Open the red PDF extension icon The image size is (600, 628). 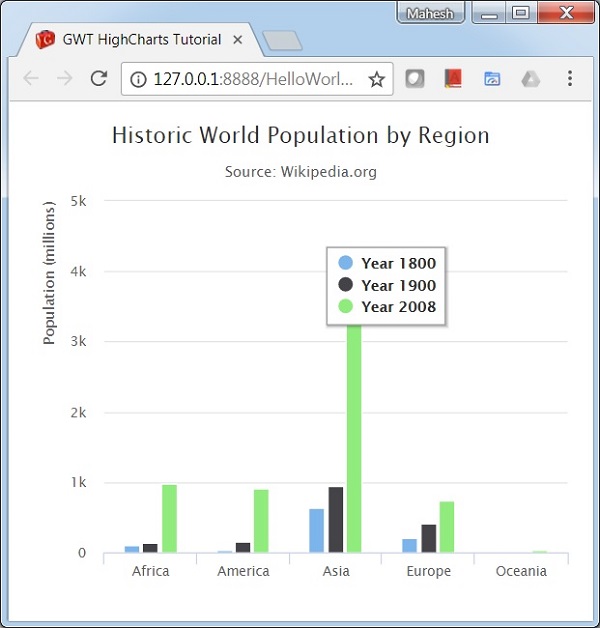[x=453, y=79]
